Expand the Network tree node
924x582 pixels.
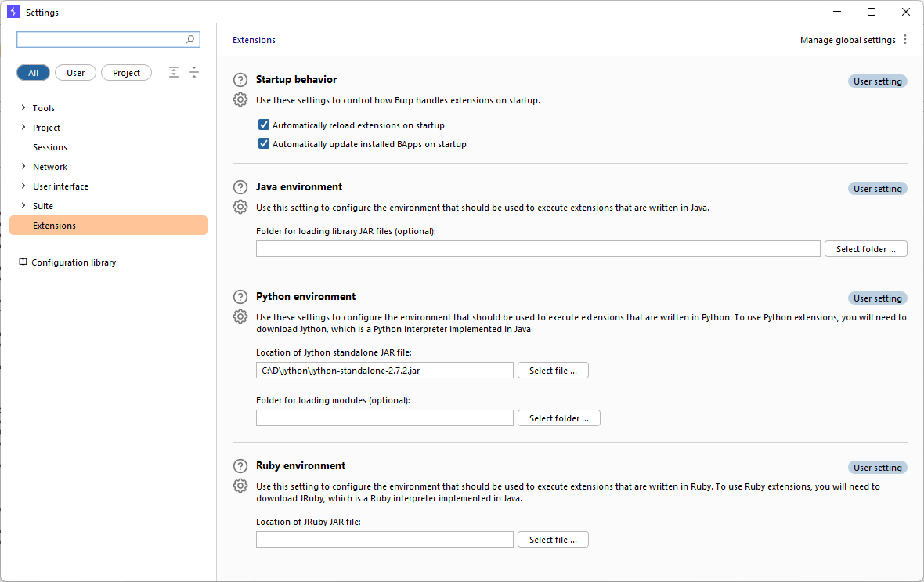pyautogui.click(x=23, y=166)
